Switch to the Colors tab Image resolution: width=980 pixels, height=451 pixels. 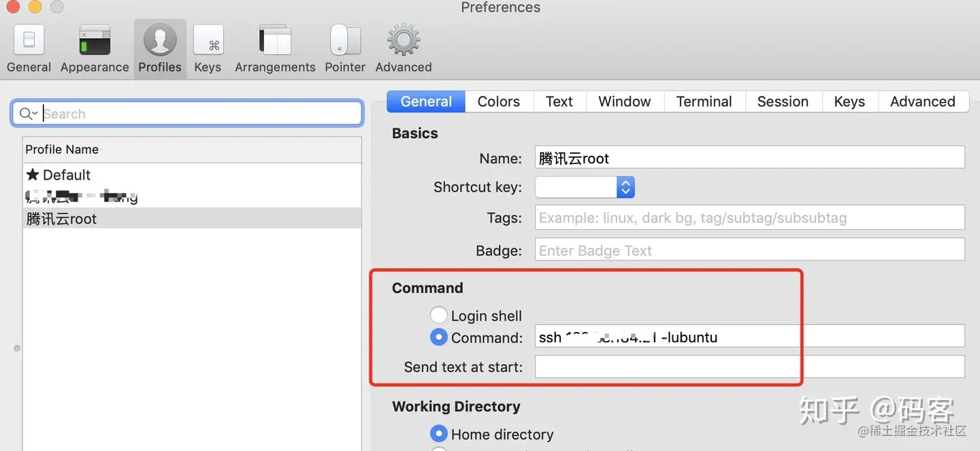[x=499, y=101]
